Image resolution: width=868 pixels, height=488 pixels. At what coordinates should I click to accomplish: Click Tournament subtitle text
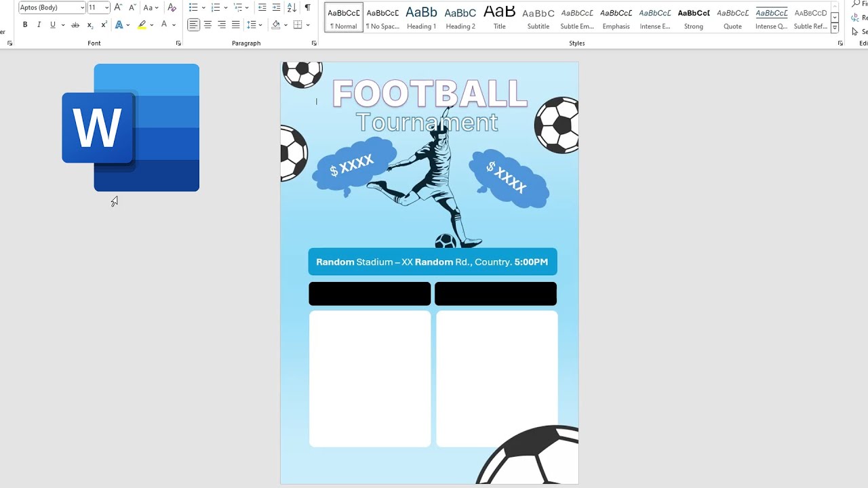point(427,123)
